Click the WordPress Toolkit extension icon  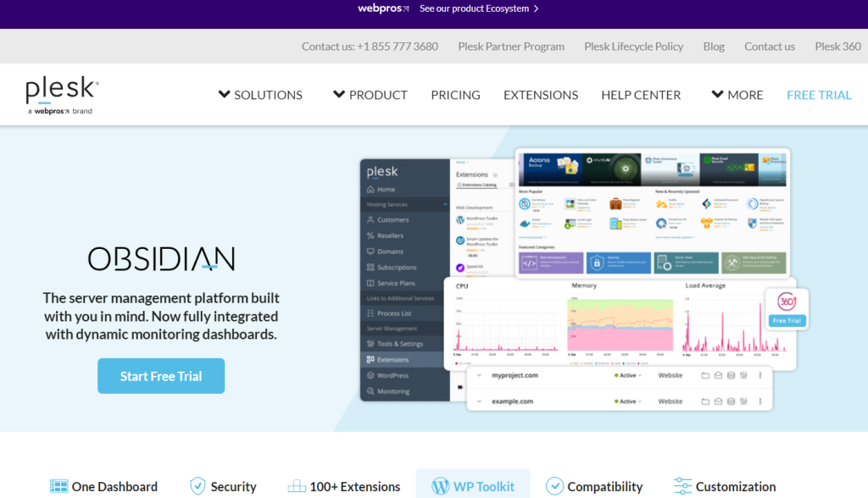(460, 220)
